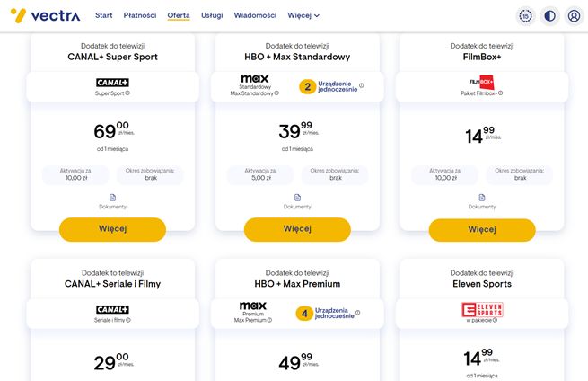The width and height of the screenshot is (588, 381).
Task: Click info icon next to Urządzenie jednocześnie
Action: pyautogui.click(x=362, y=85)
